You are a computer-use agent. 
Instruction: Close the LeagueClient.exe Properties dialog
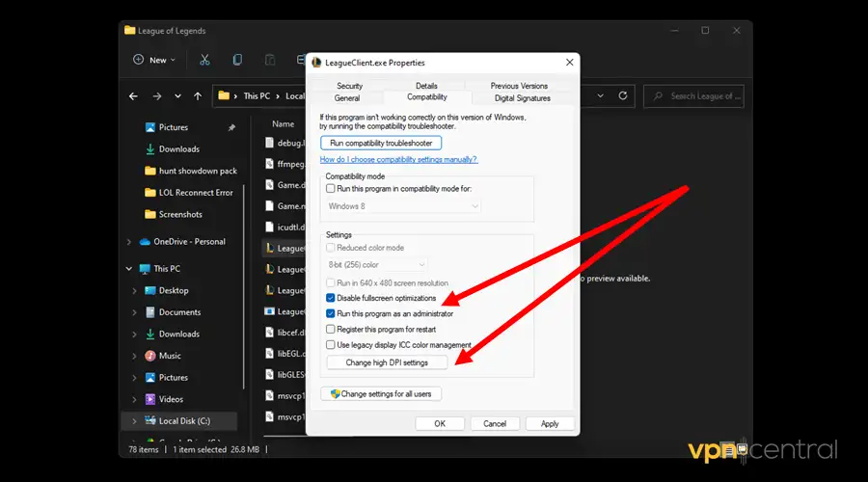click(x=570, y=63)
